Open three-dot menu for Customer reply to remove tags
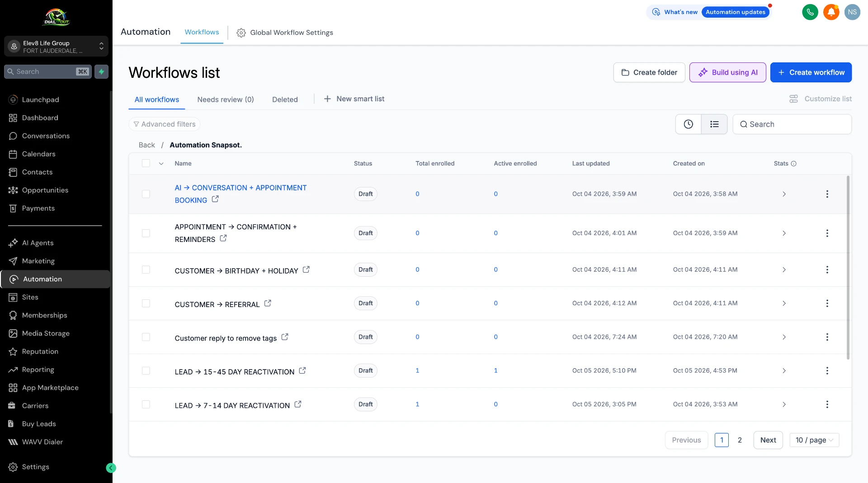Image resolution: width=868 pixels, height=483 pixels. click(827, 337)
